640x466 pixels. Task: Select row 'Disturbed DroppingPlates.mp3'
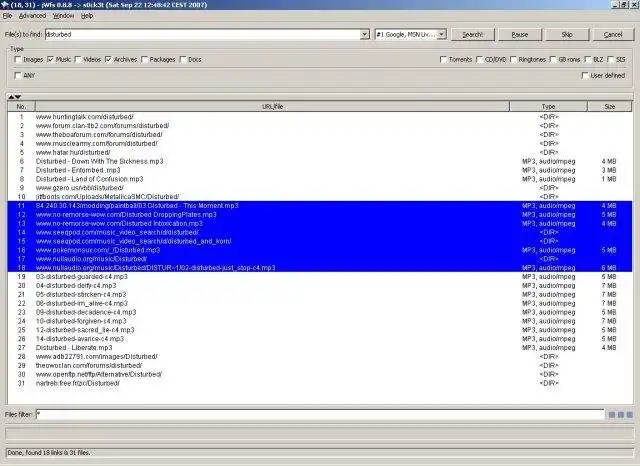(320, 215)
